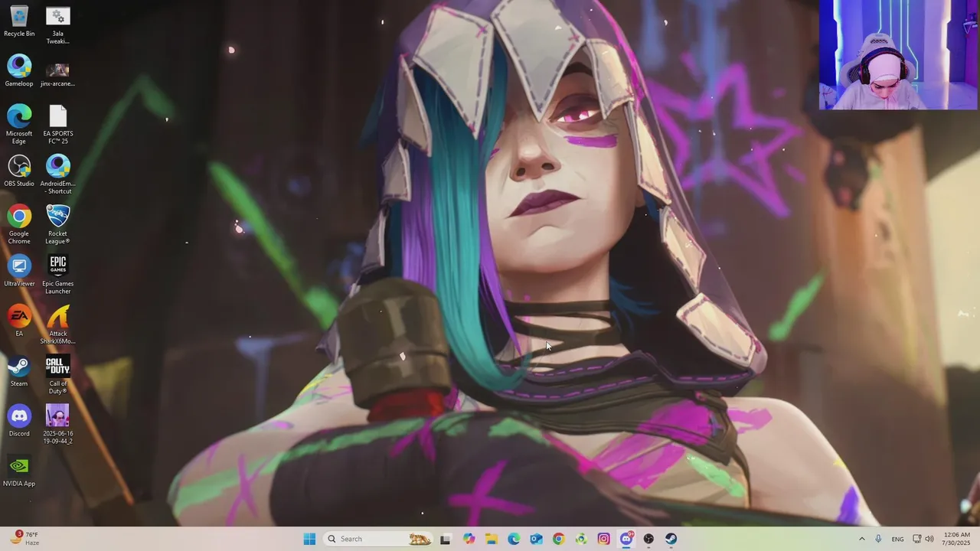Open the Discord desktop shortcut

[19, 420]
